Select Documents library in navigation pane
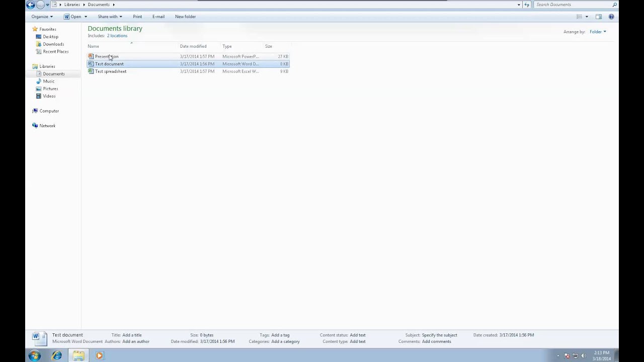Image resolution: width=644 pixels, height=362 pixels. [54, 74]
